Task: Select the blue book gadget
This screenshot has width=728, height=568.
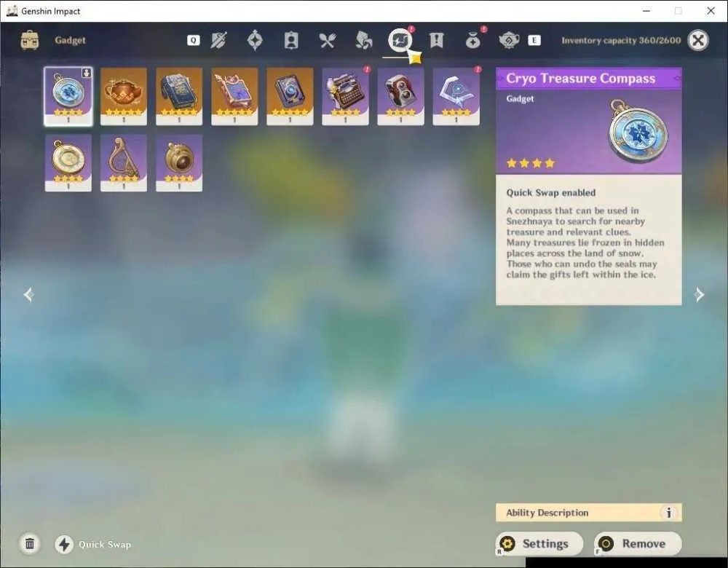Action: tap(179, 96)
